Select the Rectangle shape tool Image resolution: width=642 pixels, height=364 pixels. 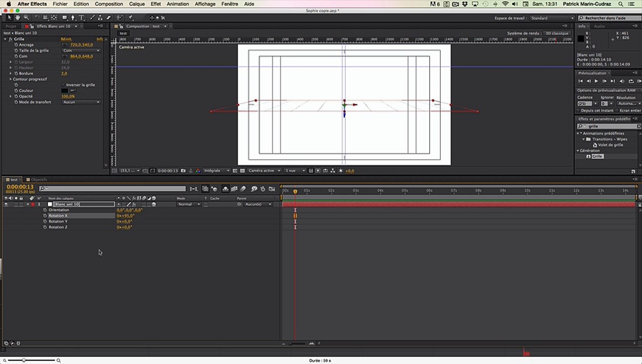click(x=65, y=18)
